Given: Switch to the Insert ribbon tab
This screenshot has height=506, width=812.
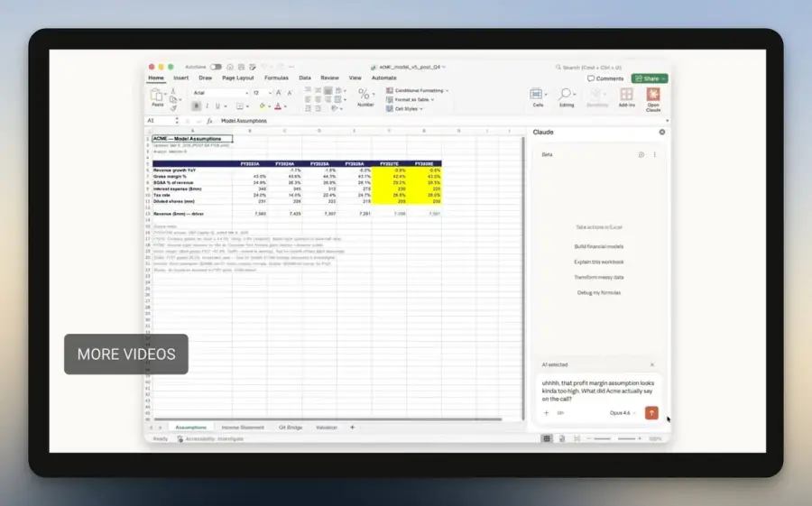Looking at the screenshot, I should pos(180,78).
